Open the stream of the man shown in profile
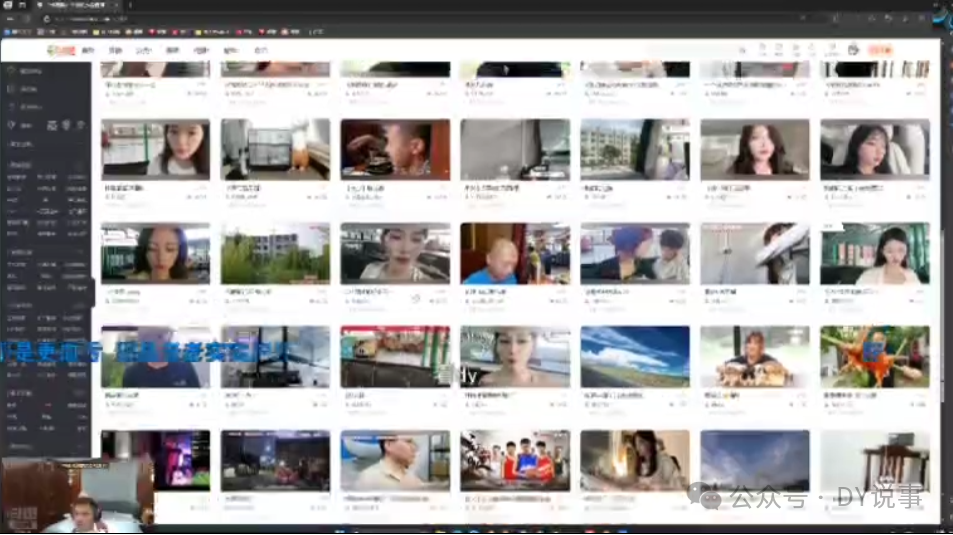Screen dimensions: 953x535 pos(395,150)
